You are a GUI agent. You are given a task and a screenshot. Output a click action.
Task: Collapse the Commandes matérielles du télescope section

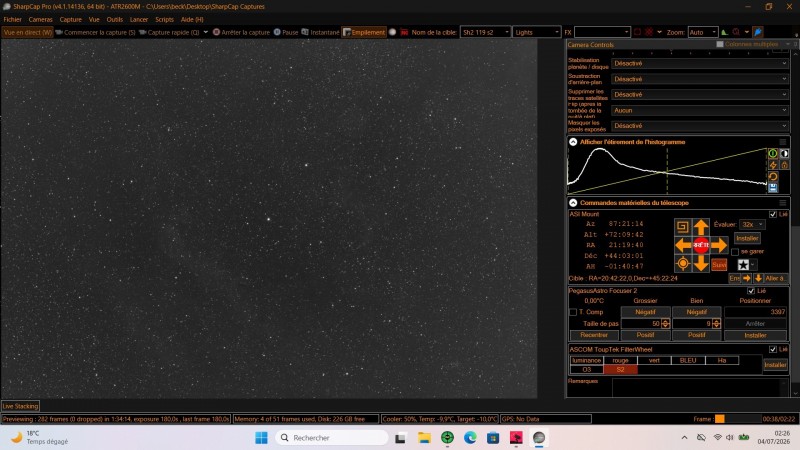coord(573,203)
